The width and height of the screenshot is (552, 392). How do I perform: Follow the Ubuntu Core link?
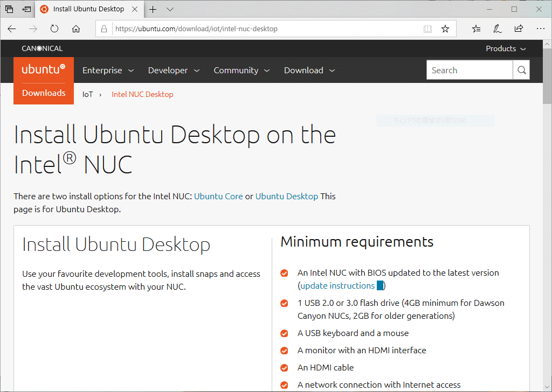(x=219, y=196)
